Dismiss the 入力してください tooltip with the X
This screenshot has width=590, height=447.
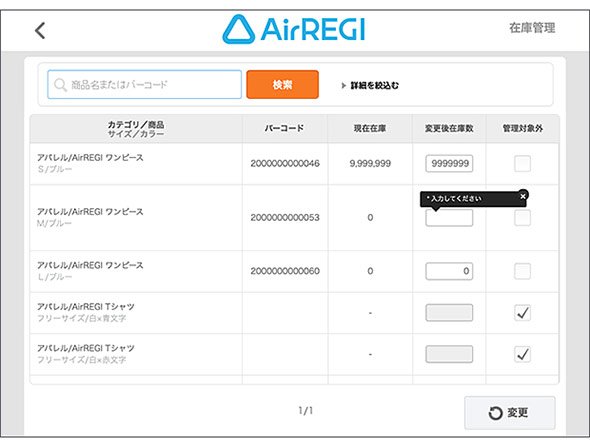coord(523,196)
